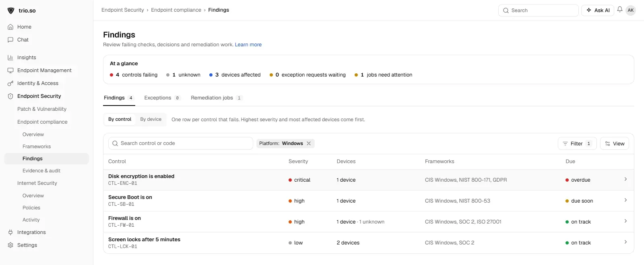Click the Ask AI button
Image resolution: width=644 pixels, height=265 pixels.
click(598, 10)
